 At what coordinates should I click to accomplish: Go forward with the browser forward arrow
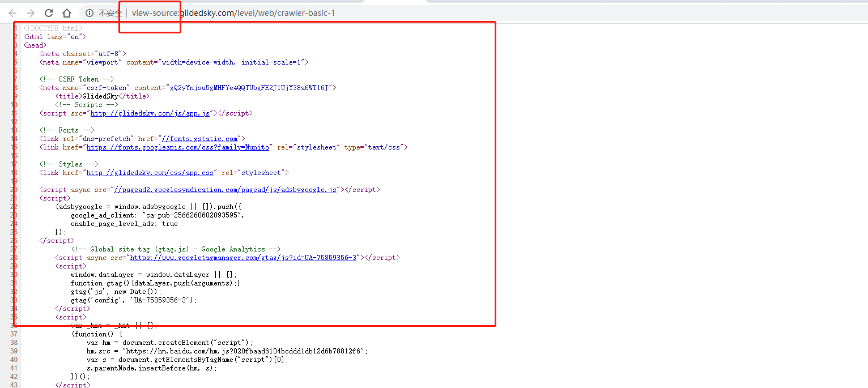(31, 13)
